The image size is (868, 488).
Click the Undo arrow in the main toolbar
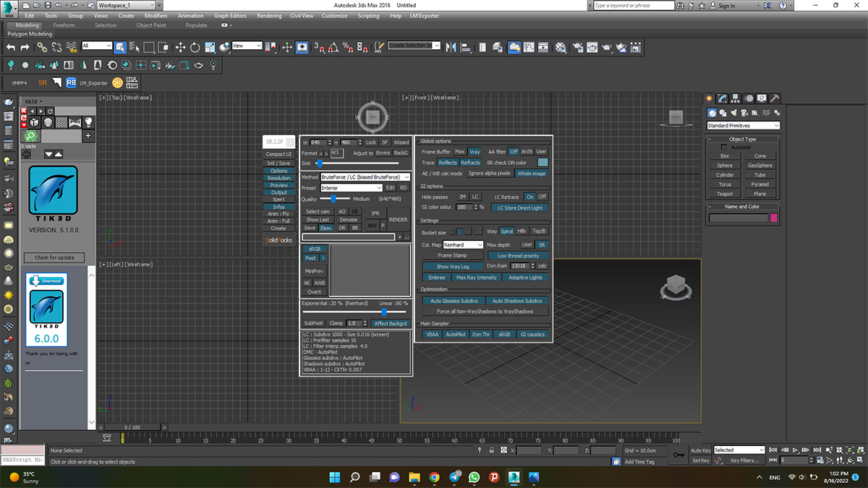tap(10, 47)
